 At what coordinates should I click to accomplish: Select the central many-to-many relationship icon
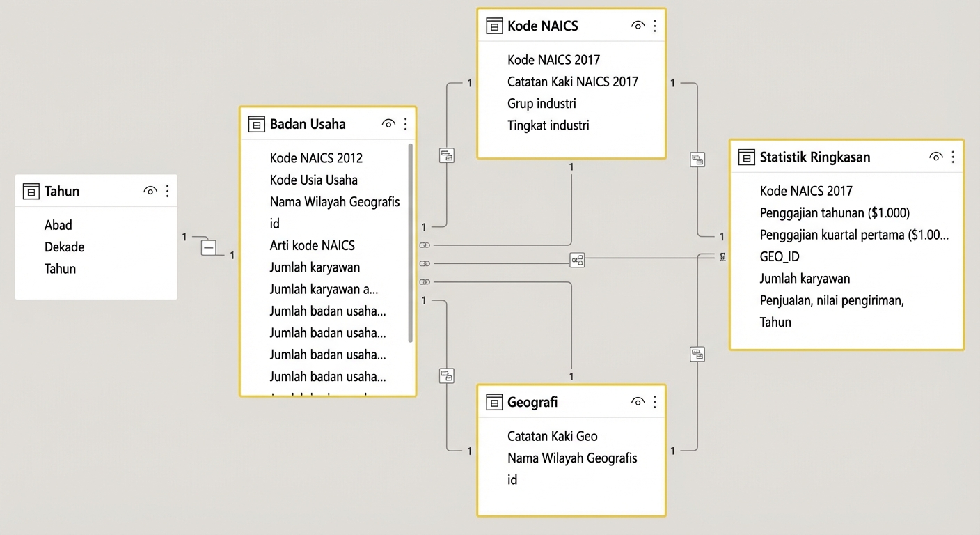tap(577, 259)
